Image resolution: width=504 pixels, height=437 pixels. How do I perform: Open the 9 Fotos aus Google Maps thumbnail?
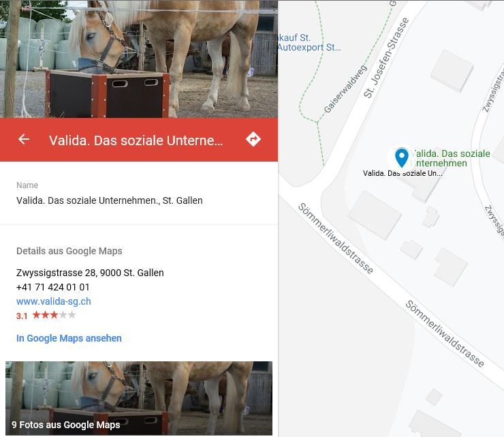(x=139, y=398)
